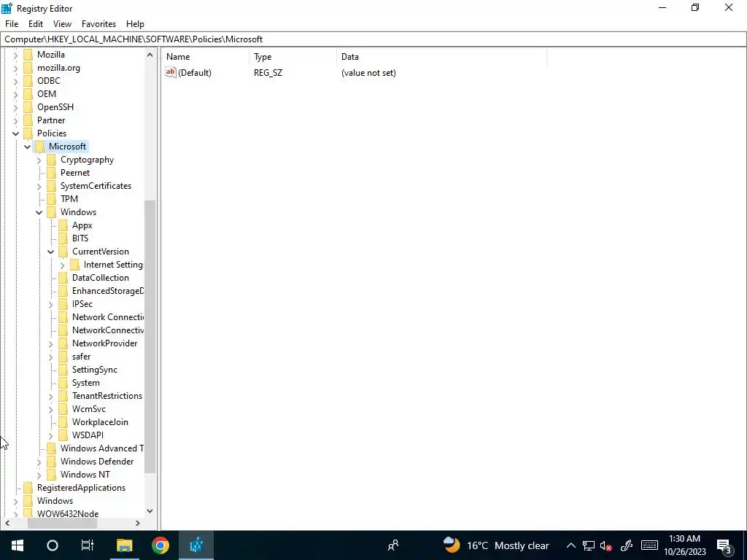Collapse the Microsoft key
This screenshot has height=560, width=747.
(27, 147)
